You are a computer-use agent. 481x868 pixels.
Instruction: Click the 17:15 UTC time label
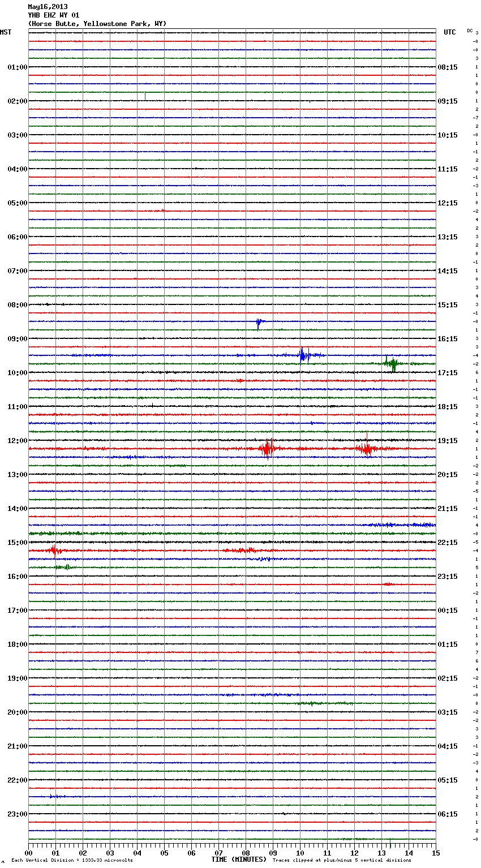(x=448, y=373)
